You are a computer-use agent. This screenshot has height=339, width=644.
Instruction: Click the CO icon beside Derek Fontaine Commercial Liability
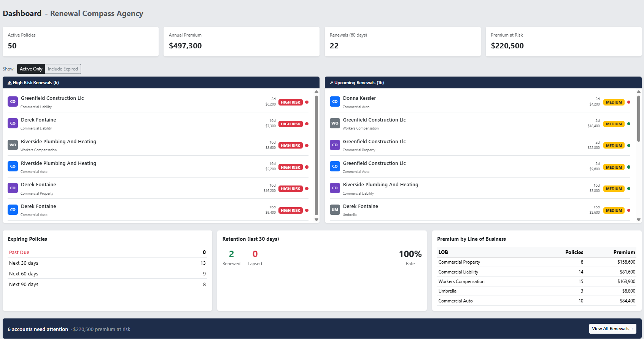(x=13, y=123)
